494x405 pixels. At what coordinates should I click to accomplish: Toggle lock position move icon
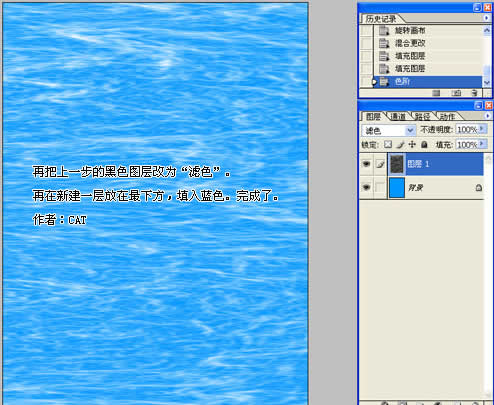click(x=412, y=144)
